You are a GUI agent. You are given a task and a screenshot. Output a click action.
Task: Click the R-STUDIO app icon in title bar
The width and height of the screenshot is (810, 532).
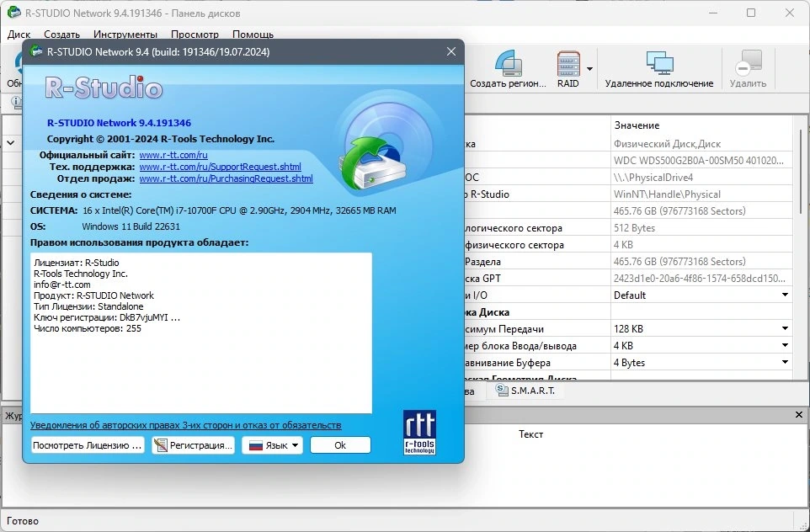14,13
